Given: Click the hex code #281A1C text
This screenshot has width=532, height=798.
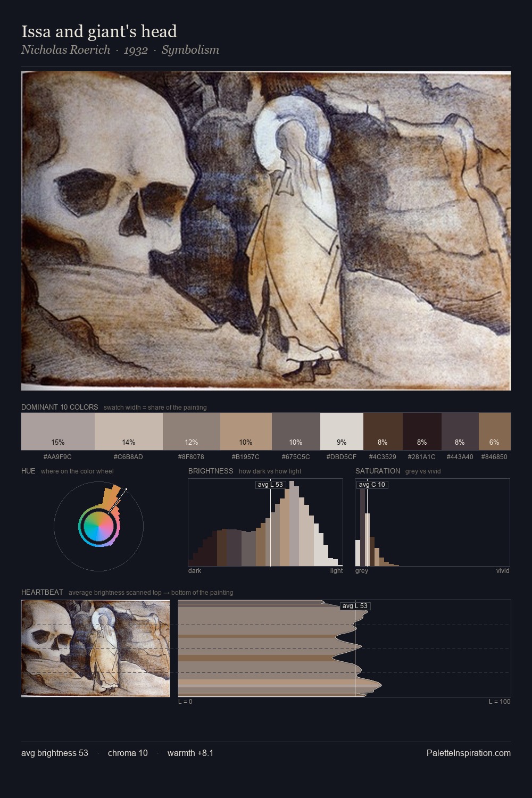Looking at the screenshot, I should [421, 457].
